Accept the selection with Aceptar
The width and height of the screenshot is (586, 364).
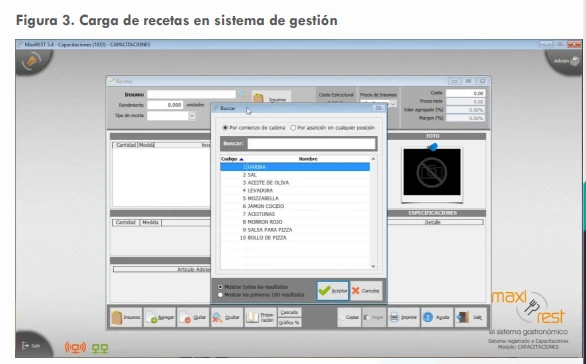pos(333,291)
